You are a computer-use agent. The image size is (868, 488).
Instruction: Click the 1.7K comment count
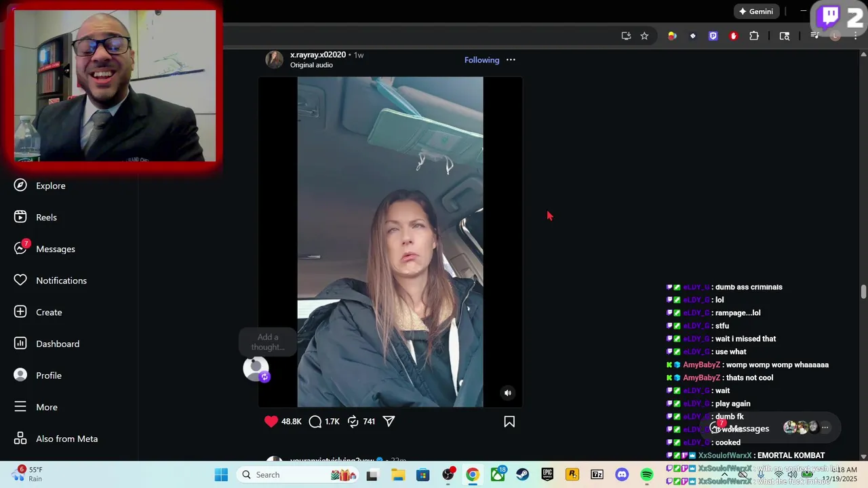coord(332,422)
